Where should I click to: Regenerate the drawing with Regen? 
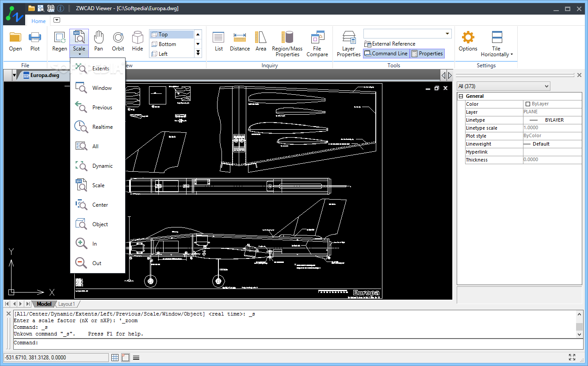[x=60, y=42]
